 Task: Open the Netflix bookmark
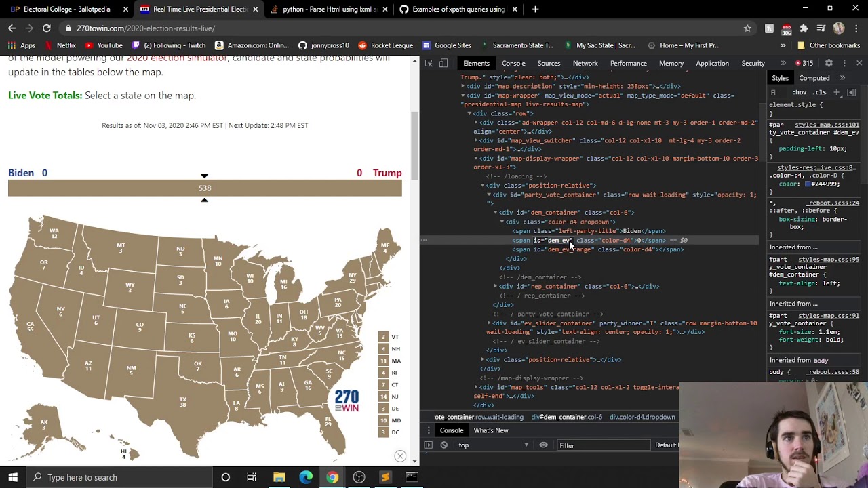[x=61, y=45]
